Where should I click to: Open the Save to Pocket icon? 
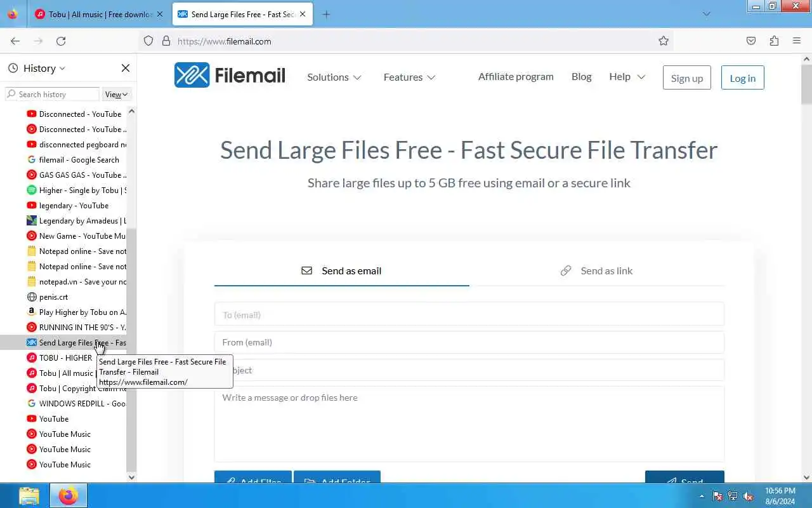751,41
